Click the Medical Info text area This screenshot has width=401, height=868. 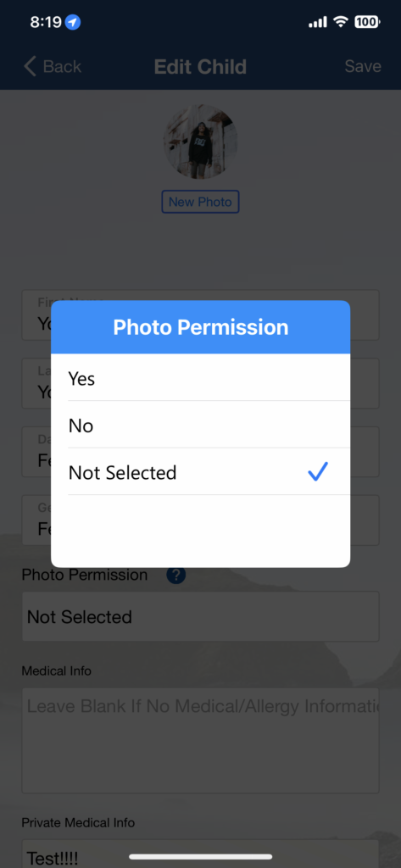point(200,740)
